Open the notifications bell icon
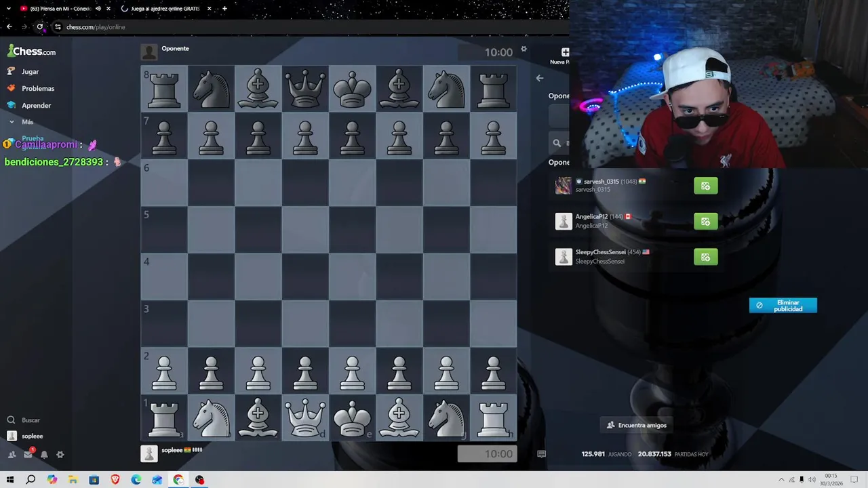This screenshot has height=488, width=868. point(44,455)
